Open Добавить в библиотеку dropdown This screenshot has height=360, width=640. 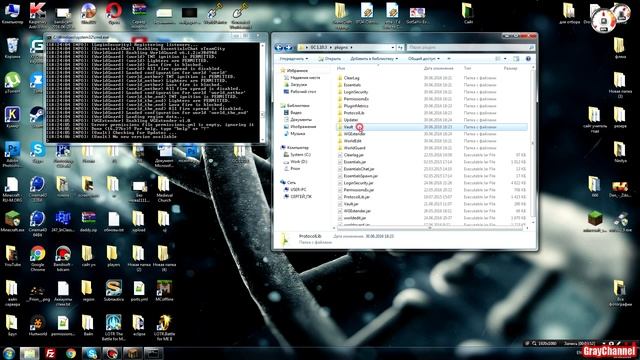(x=373, y=59)
